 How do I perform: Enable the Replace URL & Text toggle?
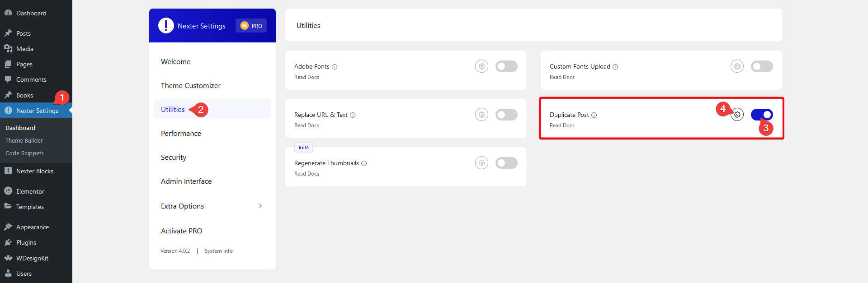point(506,115)
